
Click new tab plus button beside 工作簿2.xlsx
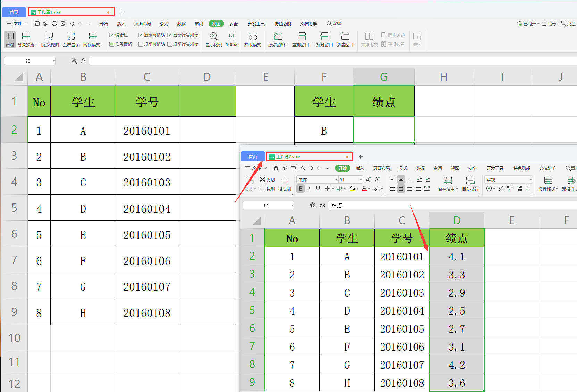click(x=361, y=157)
